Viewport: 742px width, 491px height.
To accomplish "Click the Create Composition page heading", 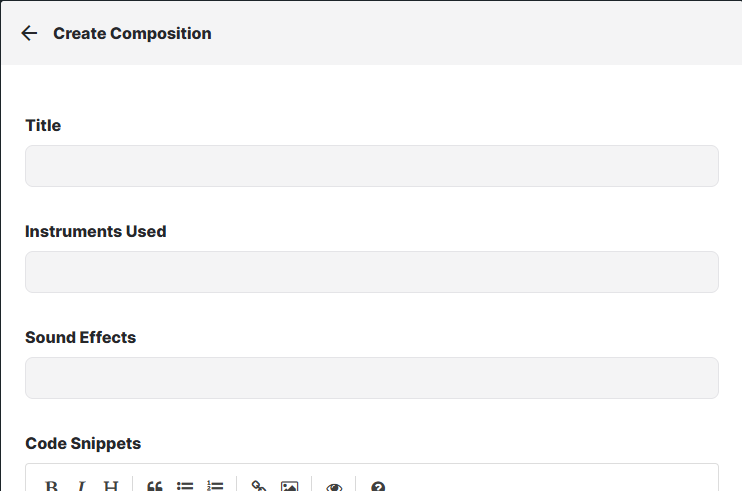I will pyautogui.click(x=132, y=34).
